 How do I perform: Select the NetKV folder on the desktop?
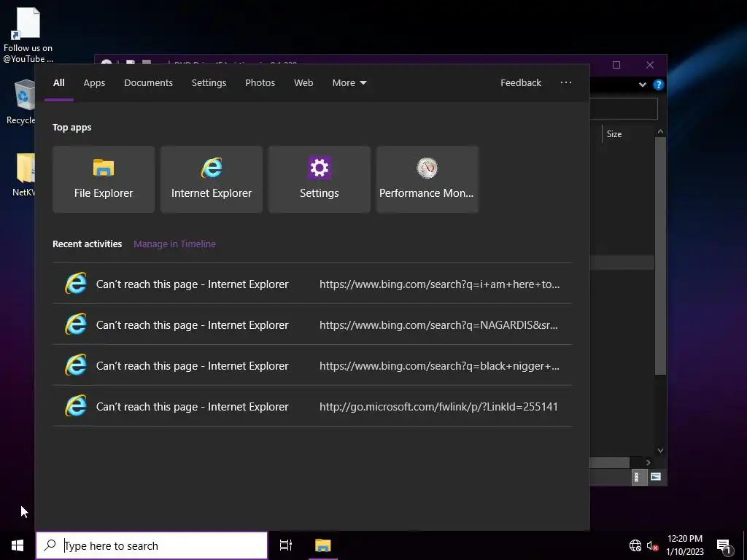(x=24, y=174)
